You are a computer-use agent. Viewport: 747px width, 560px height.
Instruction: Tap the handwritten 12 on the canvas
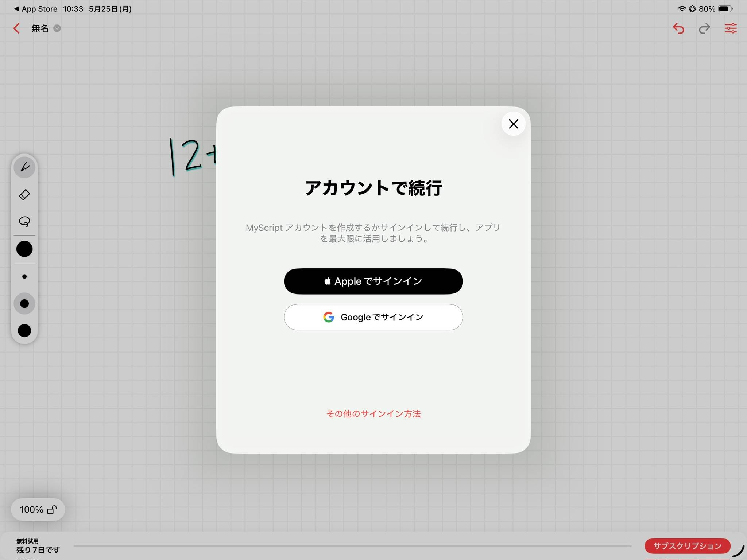click(185, 157)
